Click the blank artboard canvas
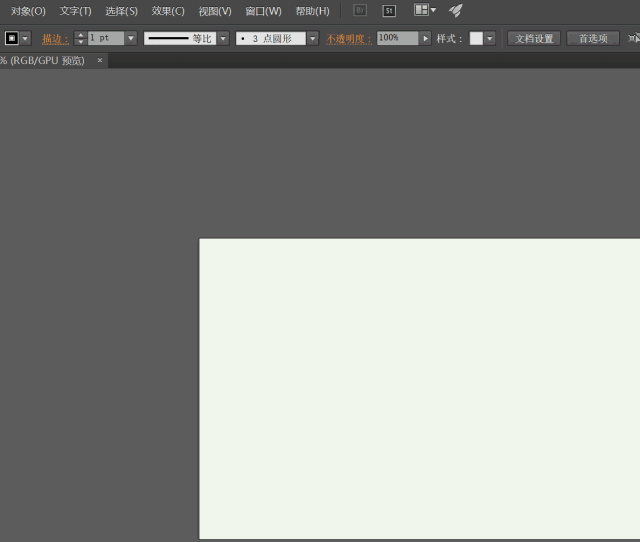The image size is (640, 542). click(419, 389)
